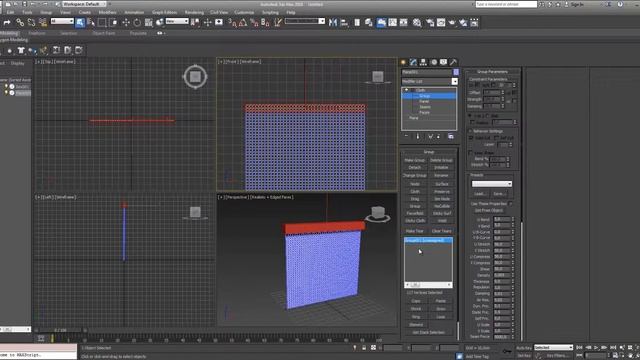640x360 pixels.
Task: Select the Select Object tool in toolbar
Action: [80, 22]
